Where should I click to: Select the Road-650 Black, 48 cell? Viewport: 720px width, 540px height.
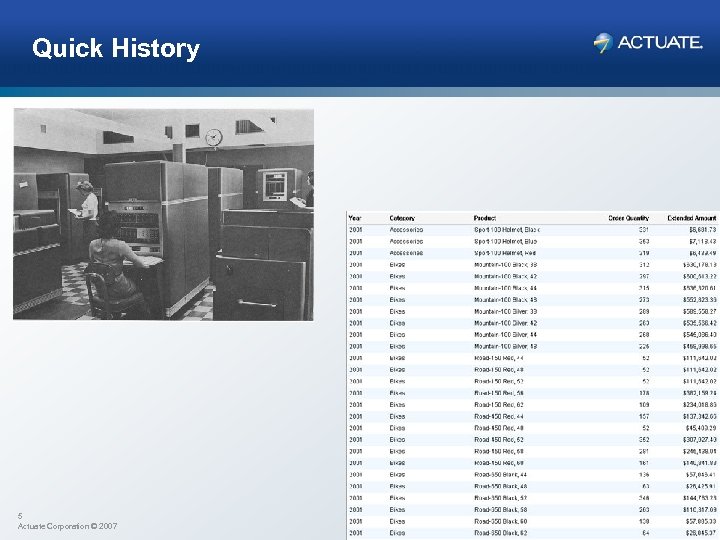501,487
